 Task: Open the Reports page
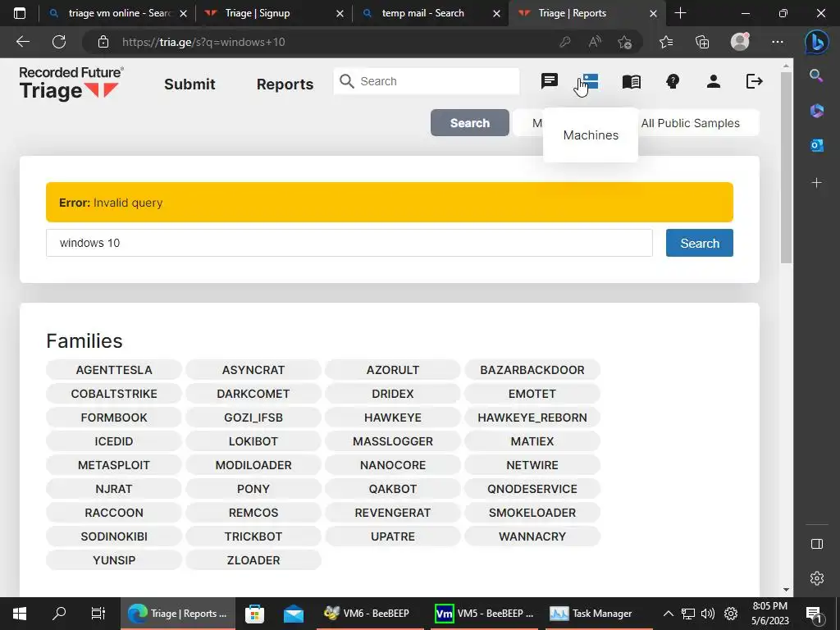[285, 84]
